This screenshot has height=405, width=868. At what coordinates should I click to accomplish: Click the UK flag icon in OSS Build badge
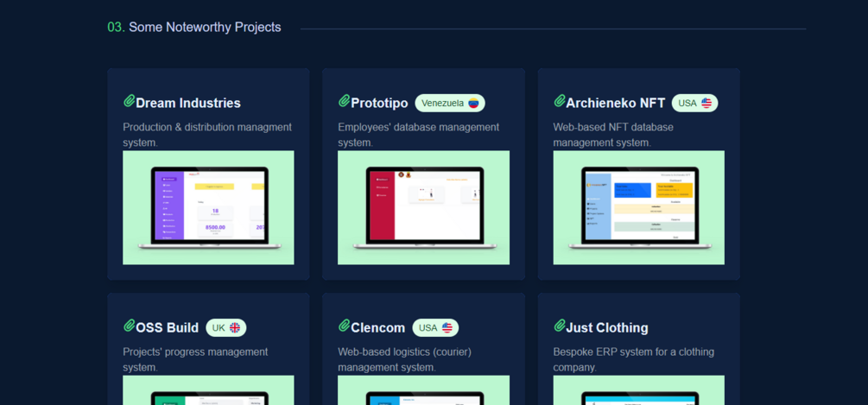click(235, 327)
